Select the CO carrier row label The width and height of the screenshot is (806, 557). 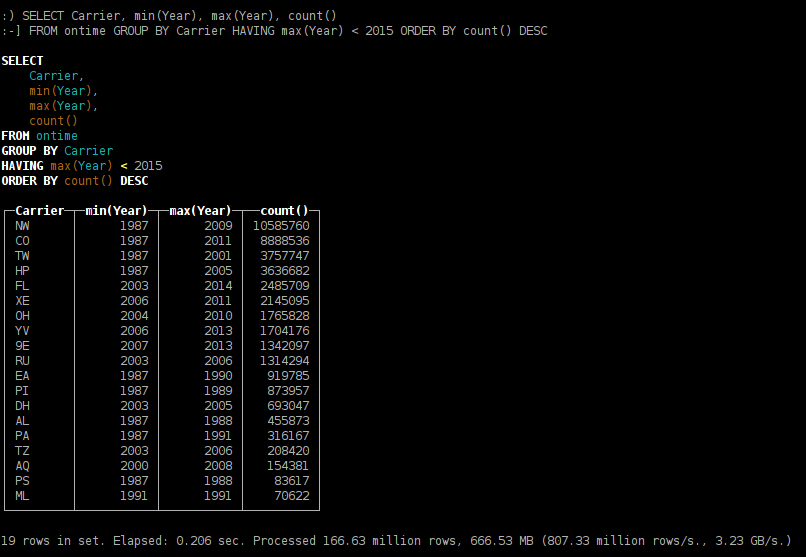click(x=22, y=241)
